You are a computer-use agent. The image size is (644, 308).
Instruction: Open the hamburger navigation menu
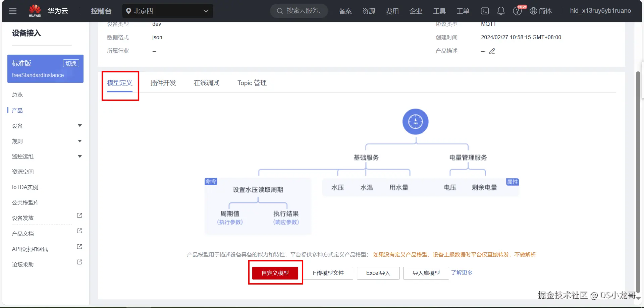(13, 11)
